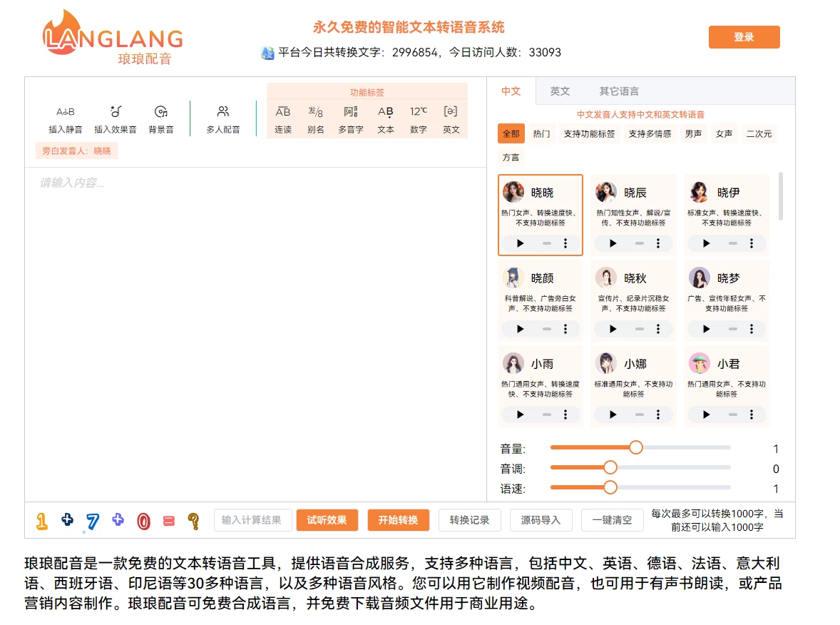The width and height of the screenshot is (840, 625).
Task: Switch to the 英文 language tab
Action: (560, 91)
